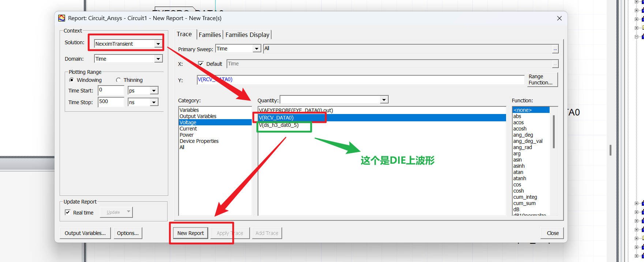This screenshot has width=644, height=262.
Task: Open the Domain dropdown set to Time
Action: coord(158,59)
